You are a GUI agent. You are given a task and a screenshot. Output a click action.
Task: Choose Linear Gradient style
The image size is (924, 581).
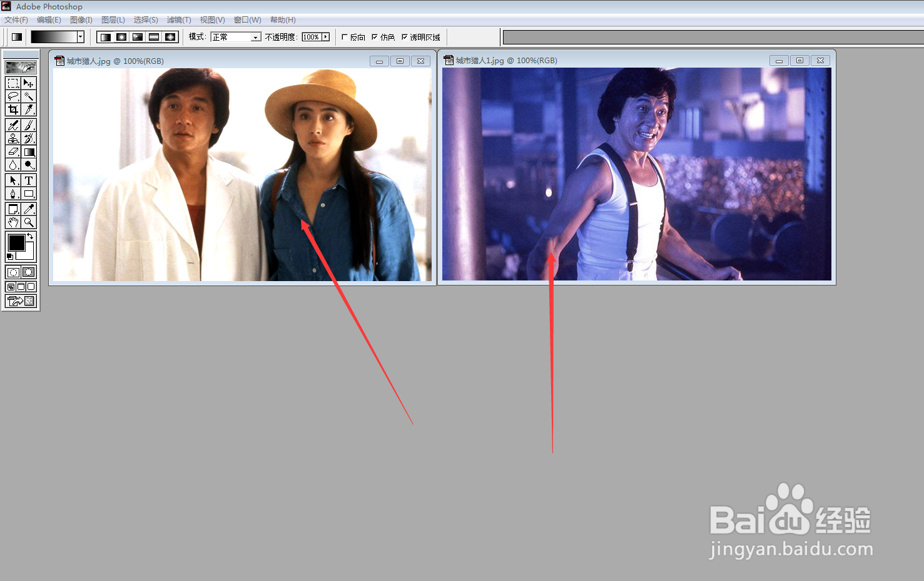coord(105,37)
